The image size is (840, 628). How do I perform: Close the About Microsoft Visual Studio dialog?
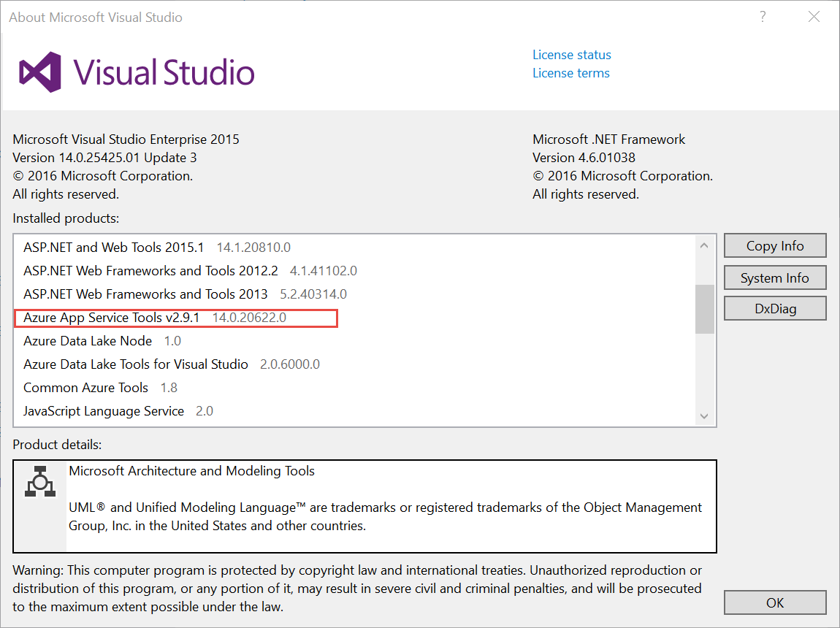[814, 17]
